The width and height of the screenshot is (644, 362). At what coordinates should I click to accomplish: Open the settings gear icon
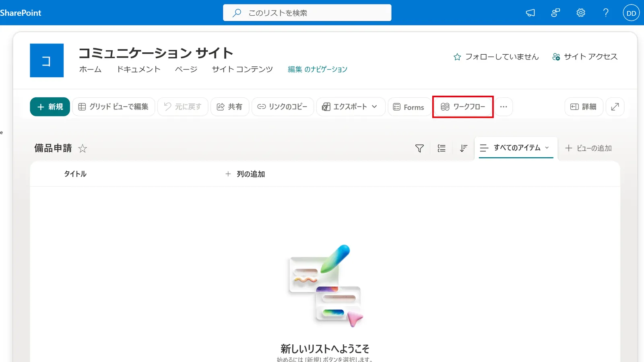tap(581, 13)
